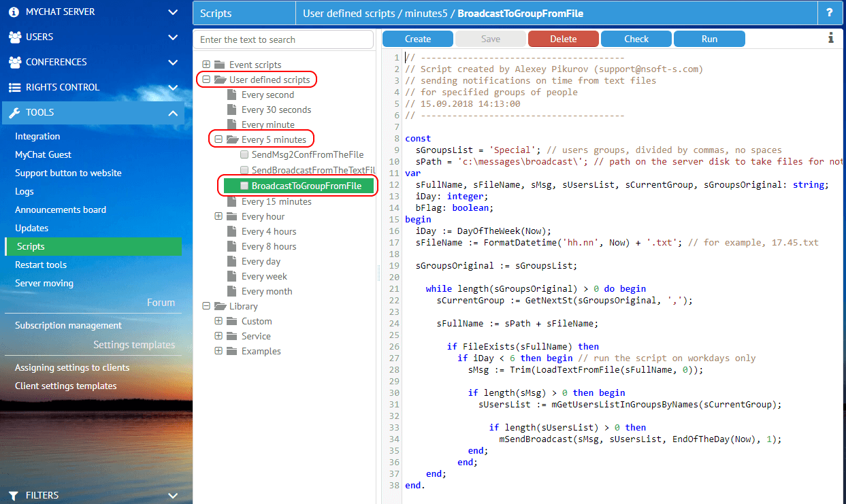The image size is (846, 504).
Task: Click the Rights Control list icon
Action: [x=14, y=87]
